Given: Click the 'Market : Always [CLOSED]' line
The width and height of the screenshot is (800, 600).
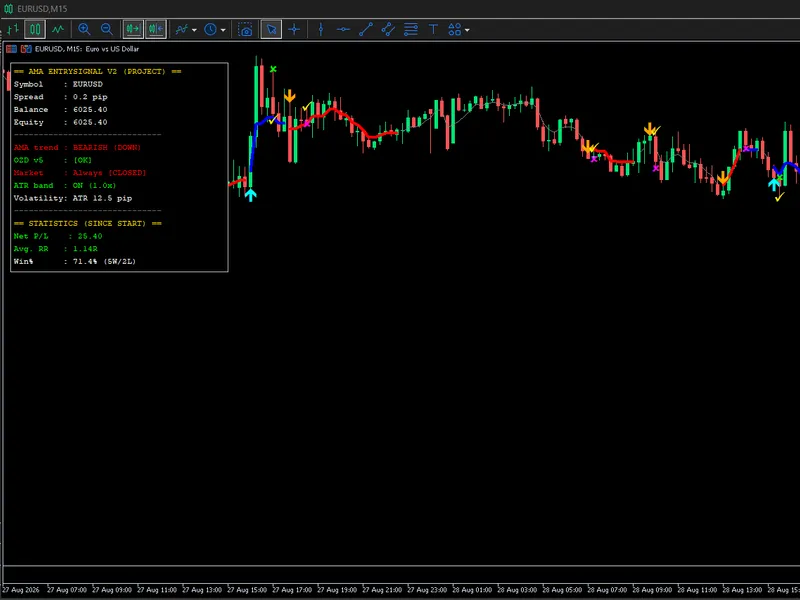Looking at the screenshot, I should tap(80, 173).
